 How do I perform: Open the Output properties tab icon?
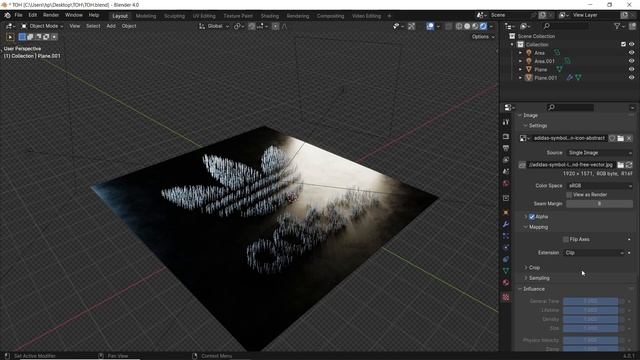(x=506, y=148)
